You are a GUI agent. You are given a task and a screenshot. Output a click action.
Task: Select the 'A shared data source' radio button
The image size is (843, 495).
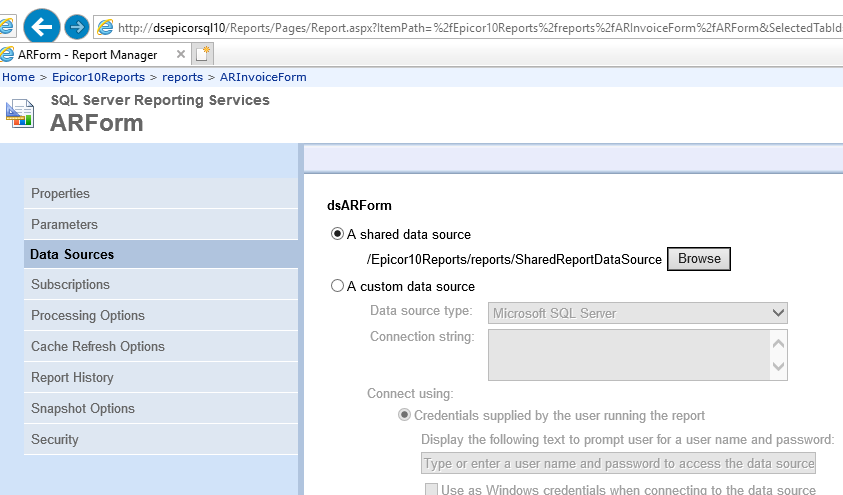point(337,235)
